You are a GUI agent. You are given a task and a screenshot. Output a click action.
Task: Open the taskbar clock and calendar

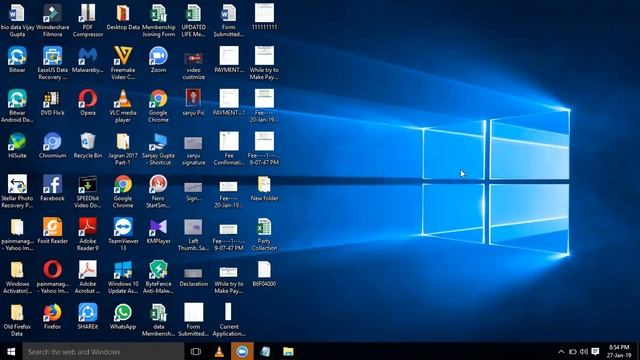[x=619, y=351]
